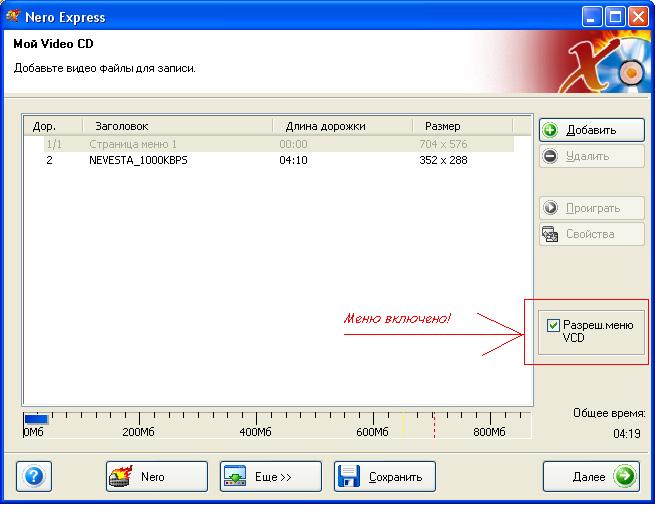Click the Nero Express title bar icon
The height and width of the screenshot is (526, 655).
pos(13,17)
